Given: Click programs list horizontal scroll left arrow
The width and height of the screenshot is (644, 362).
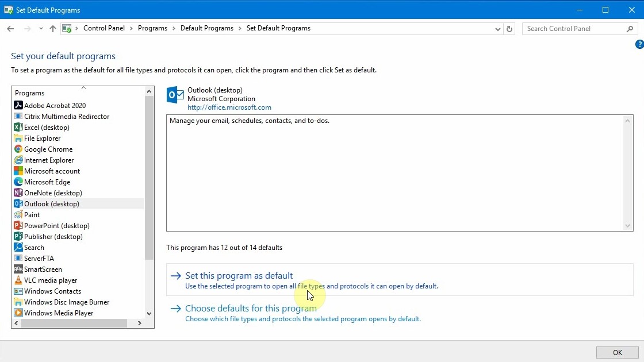Looking at the screenshot, I should coord(17,323).
